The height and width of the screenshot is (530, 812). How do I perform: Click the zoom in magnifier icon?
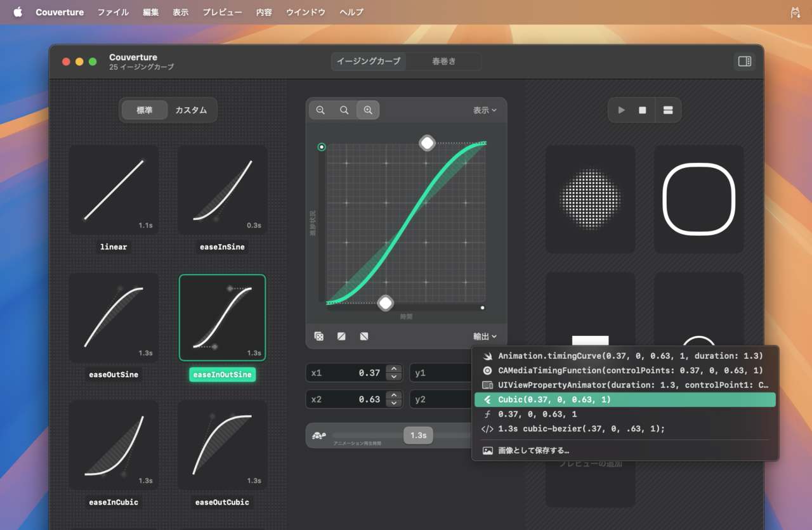[368, 110]
